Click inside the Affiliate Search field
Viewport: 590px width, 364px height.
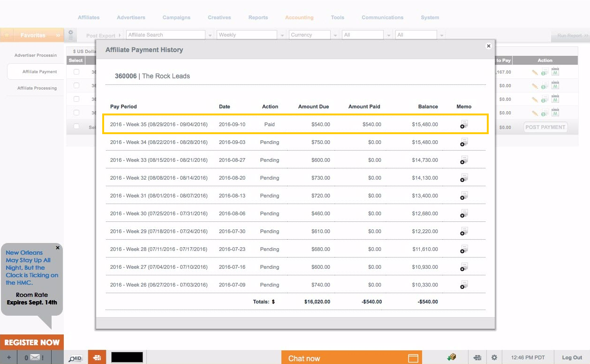164,34
